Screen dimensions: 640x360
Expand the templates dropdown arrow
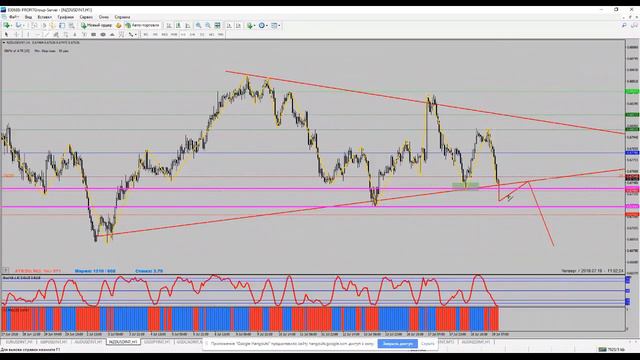[279, 25]
